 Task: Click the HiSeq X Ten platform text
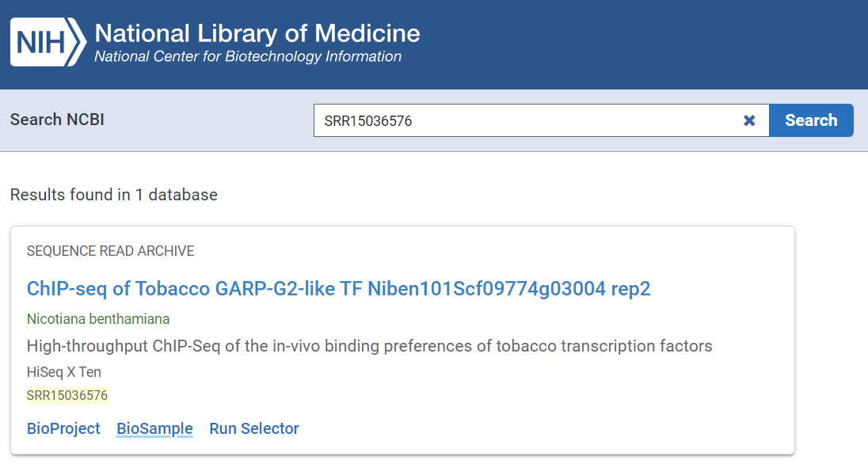pyautogui.click(x=64, y=371)
